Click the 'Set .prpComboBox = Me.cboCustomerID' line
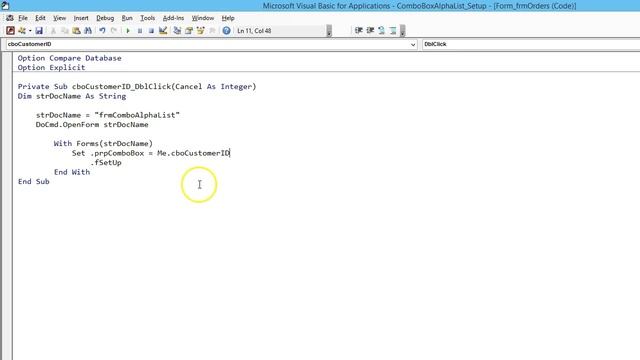This screenshot has width=640, height=360. coord(151,153)
